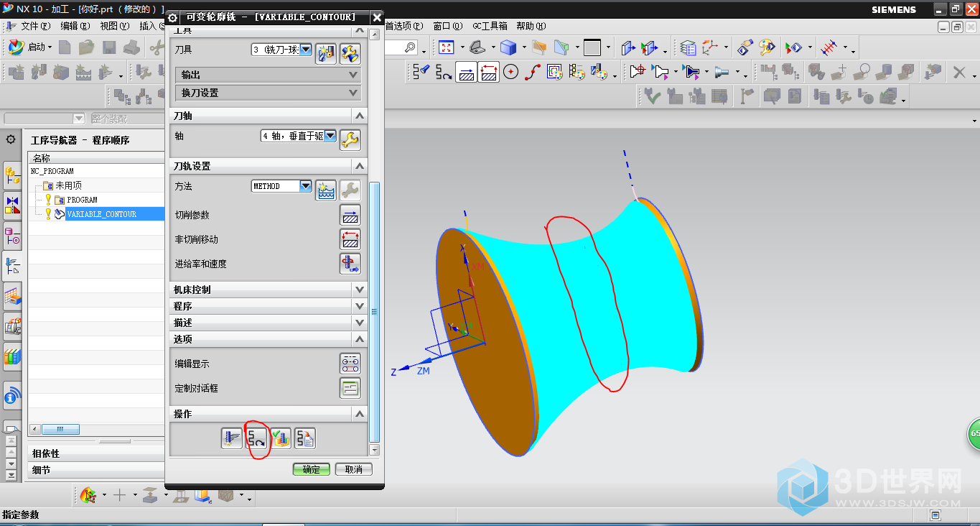Open the File (文件) menu
980x526 pixels.
35,26
